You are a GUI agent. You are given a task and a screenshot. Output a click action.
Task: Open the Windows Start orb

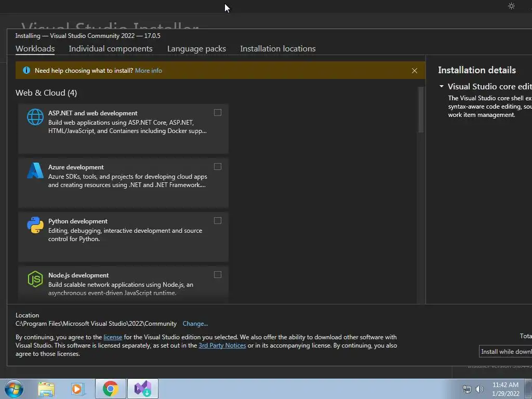tap(14, 389)
